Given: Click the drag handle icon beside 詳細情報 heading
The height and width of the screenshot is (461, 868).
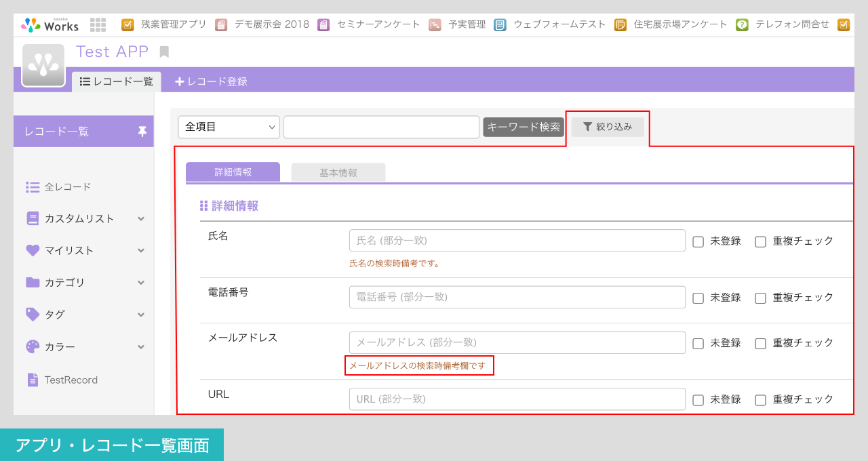Looking at the screenshot, I should (x=203, y=206).
